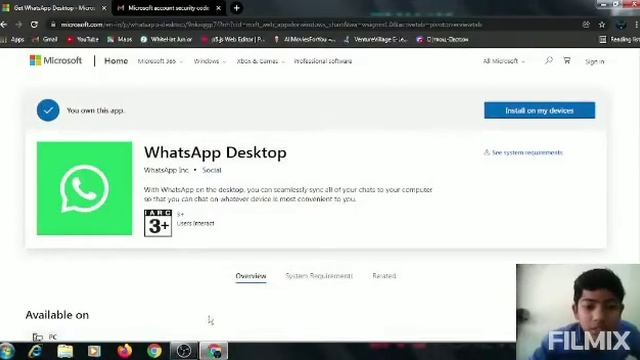This screenshot has width=640, height=360.
Task: Click the WhatsApp Inc. publisher link
Action: click(166, 170)
